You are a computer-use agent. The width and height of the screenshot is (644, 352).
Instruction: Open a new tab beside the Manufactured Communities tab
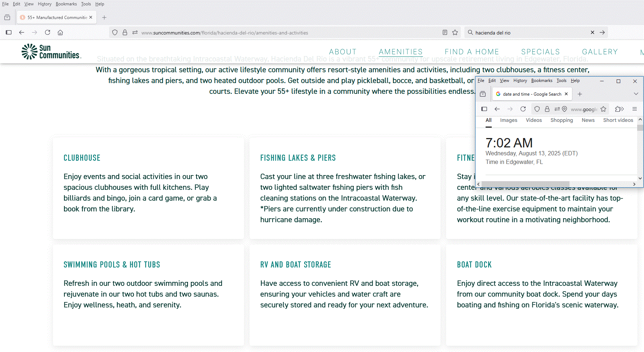coord(104,17)
